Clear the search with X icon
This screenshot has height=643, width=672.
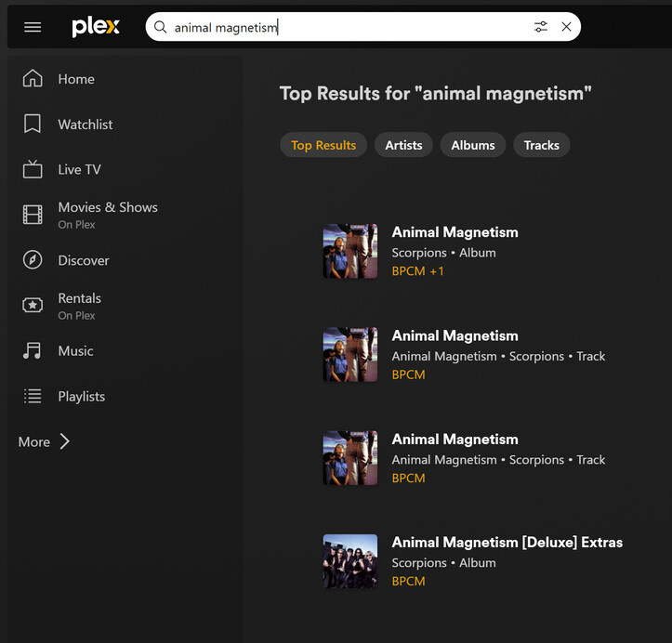[566, 27]
